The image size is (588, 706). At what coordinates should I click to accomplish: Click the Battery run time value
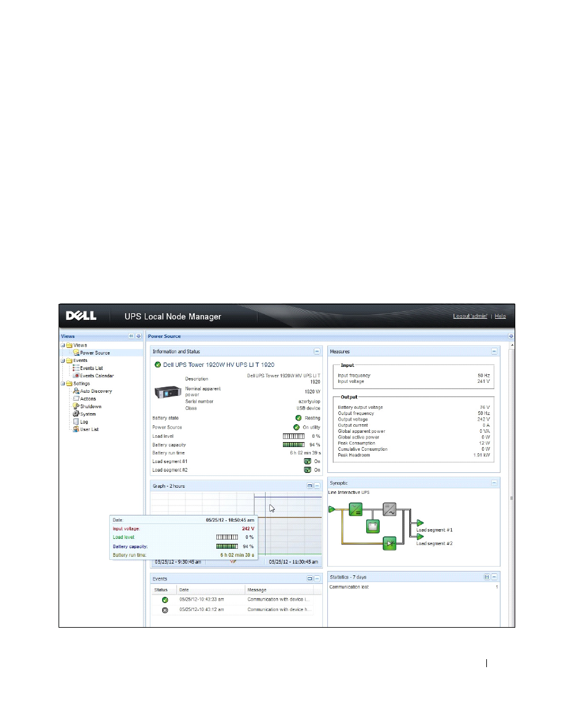tap(305, 453)
